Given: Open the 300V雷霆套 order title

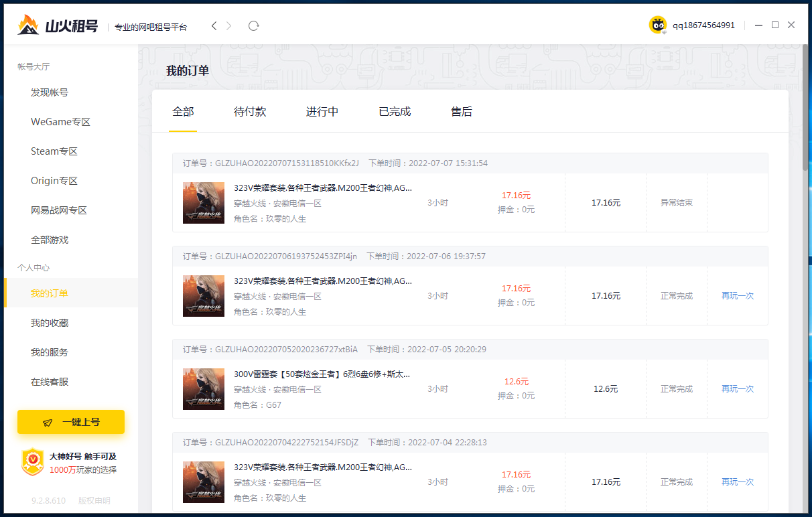Looking at the screenshot, I should (x=322, y=374).
